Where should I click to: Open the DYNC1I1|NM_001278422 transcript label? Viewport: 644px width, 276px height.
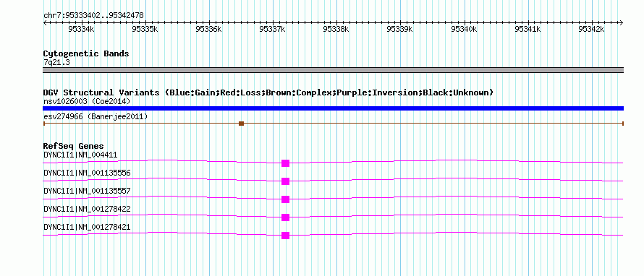87,209
